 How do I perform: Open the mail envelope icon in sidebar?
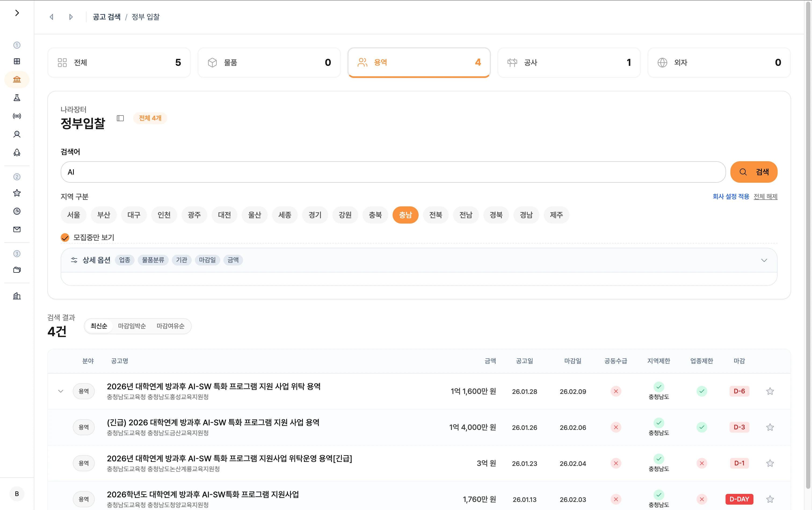tap(17, 229)
